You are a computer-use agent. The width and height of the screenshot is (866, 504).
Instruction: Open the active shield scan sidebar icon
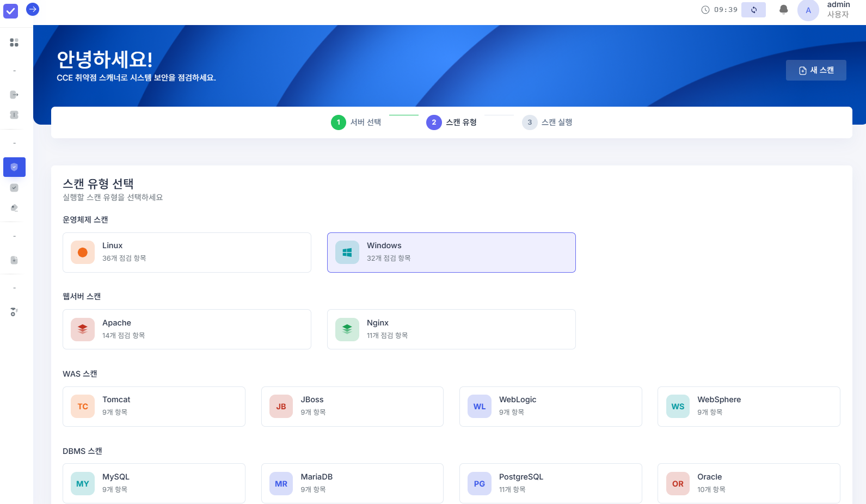14,167
